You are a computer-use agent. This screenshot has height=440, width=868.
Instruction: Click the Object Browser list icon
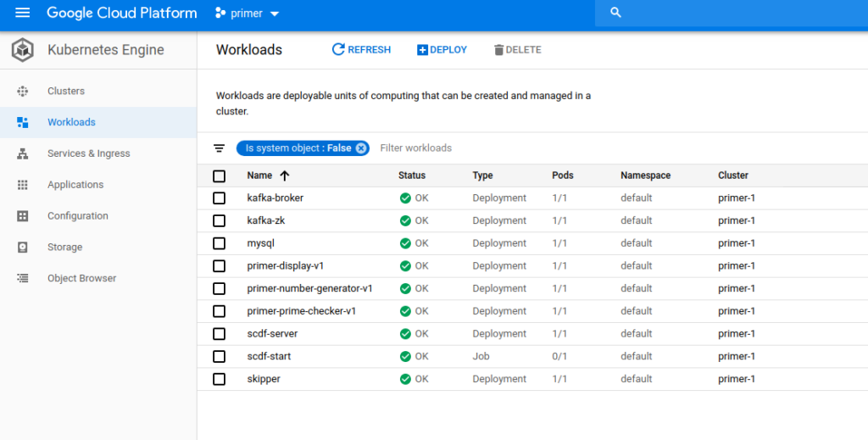tap(23, 278)
